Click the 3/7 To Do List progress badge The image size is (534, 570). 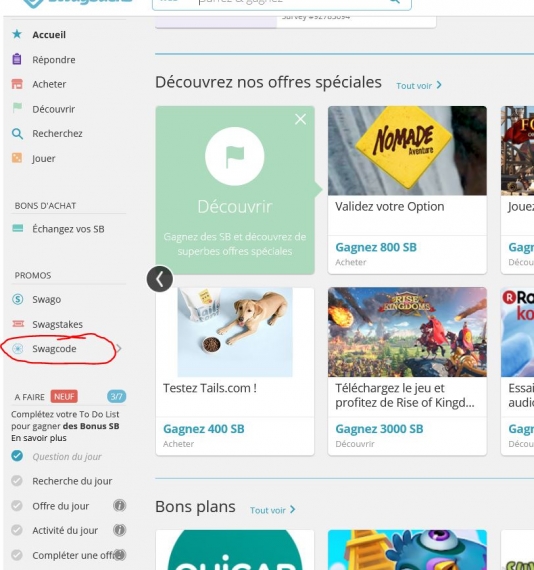116,396
